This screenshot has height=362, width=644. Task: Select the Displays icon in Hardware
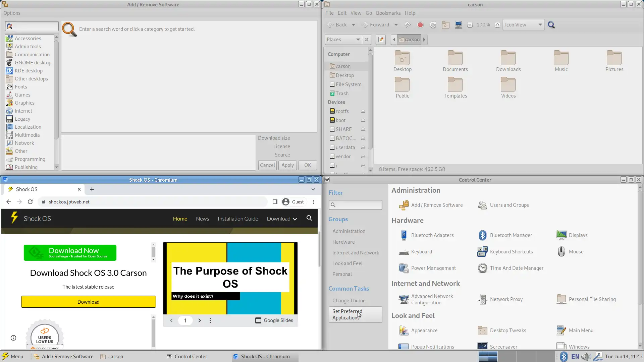561,235
